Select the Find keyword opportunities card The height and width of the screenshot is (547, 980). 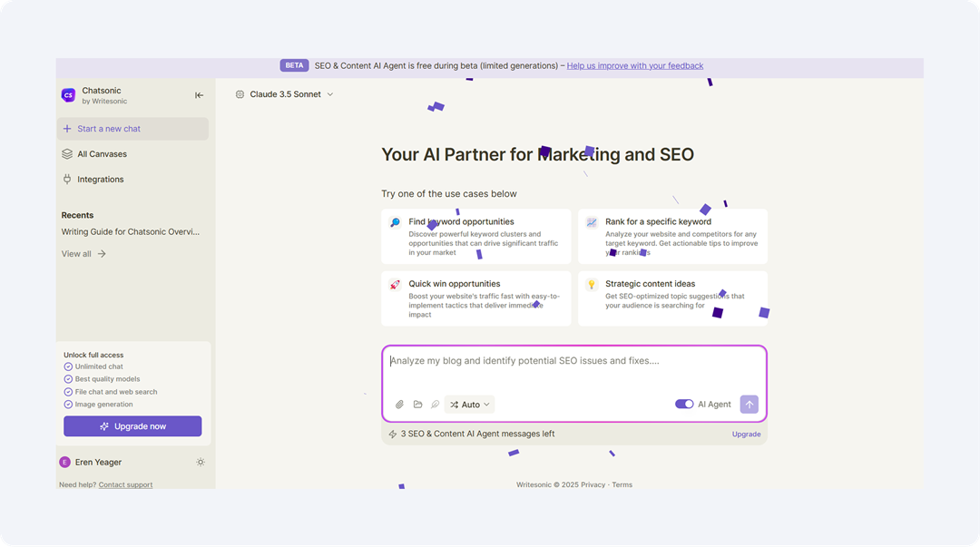click(x=476, y=236)
